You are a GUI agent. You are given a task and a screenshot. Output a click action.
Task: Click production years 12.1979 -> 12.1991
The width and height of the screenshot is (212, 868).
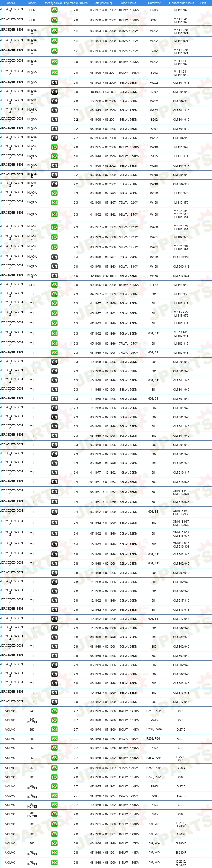(103, 276)
